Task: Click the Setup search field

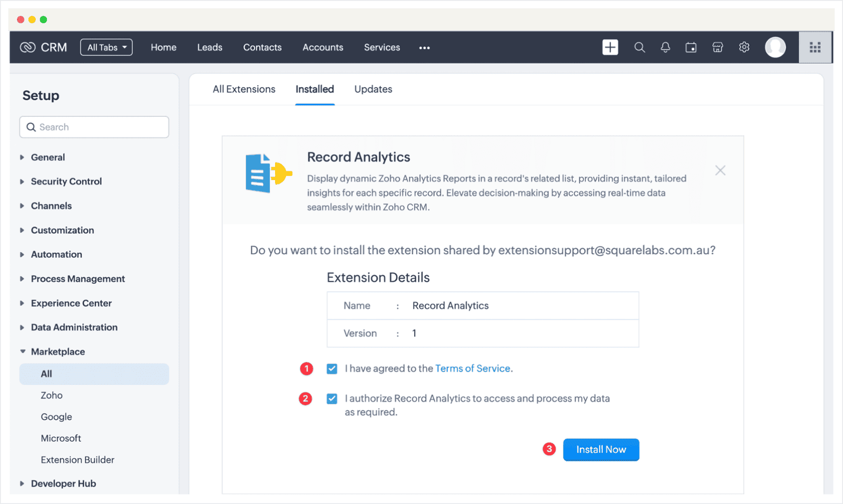Action: coord(94,127)
